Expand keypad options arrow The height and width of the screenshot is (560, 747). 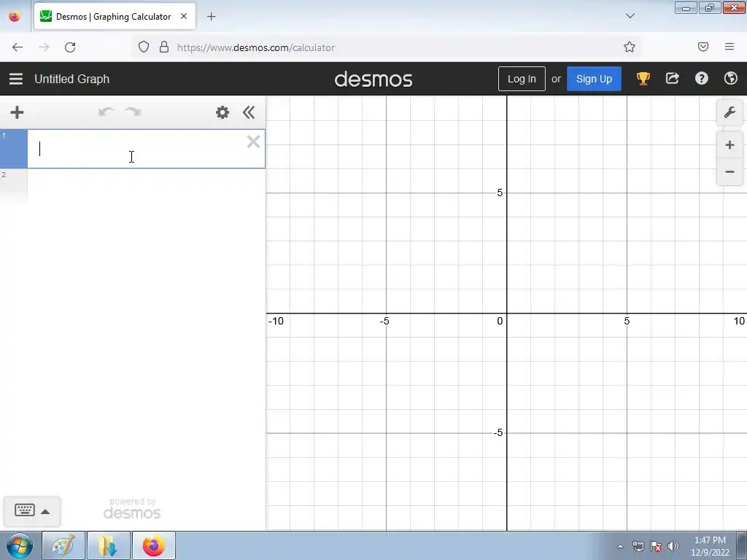coord(45,511)
